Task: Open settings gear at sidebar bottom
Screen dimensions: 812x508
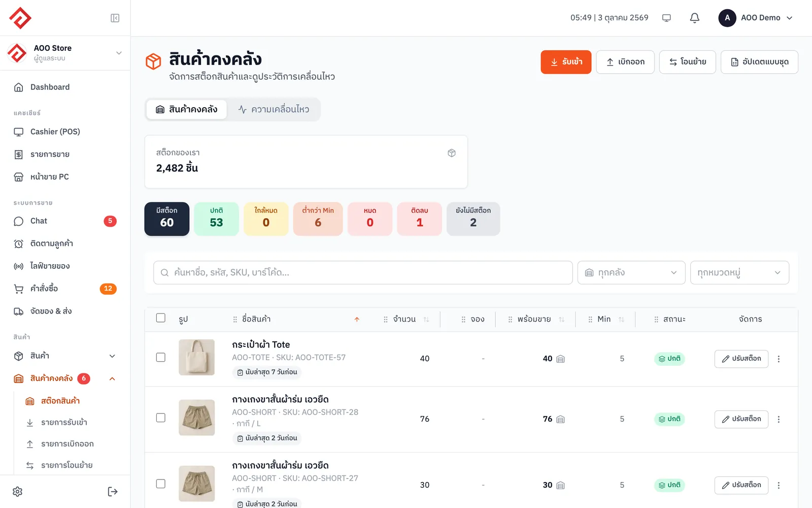Action: click(x=18, y=492)
